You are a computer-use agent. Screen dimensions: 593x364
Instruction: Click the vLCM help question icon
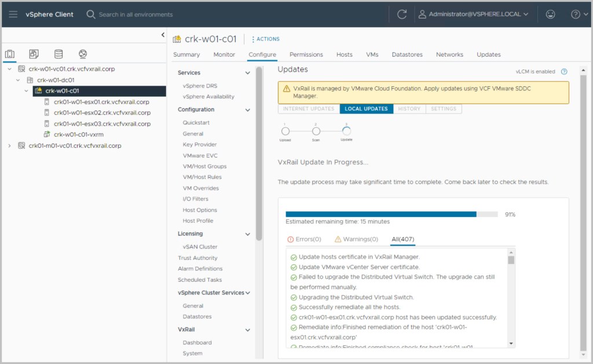[564, 72]
